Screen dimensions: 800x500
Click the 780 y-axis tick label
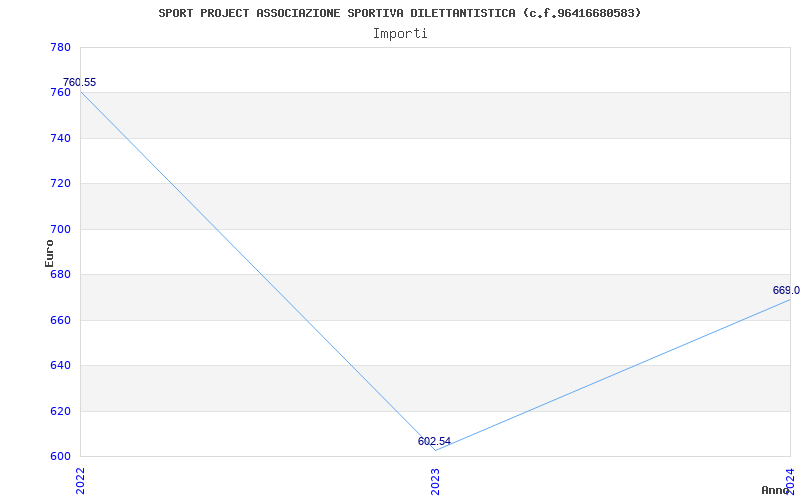click(60, 47)
